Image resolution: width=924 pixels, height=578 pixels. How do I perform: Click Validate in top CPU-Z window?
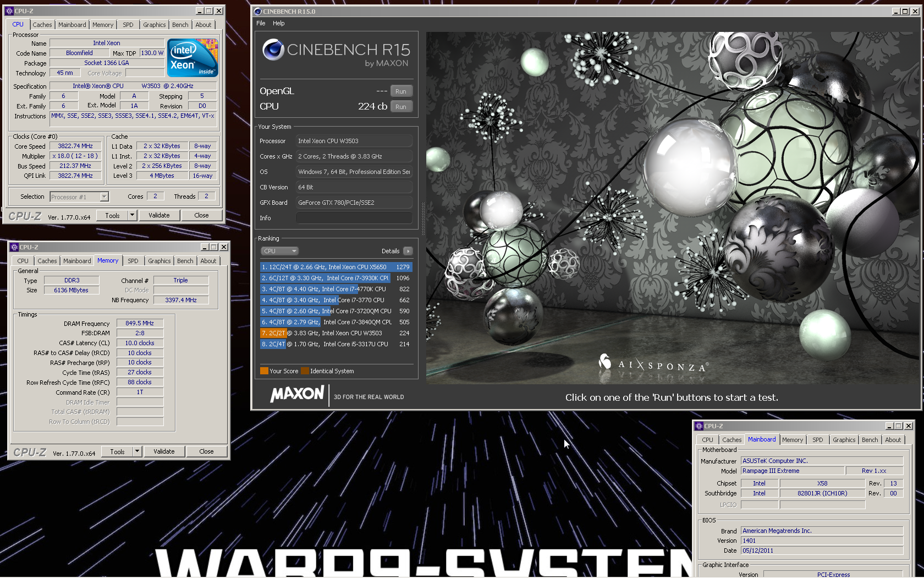[x=159, y=215]
